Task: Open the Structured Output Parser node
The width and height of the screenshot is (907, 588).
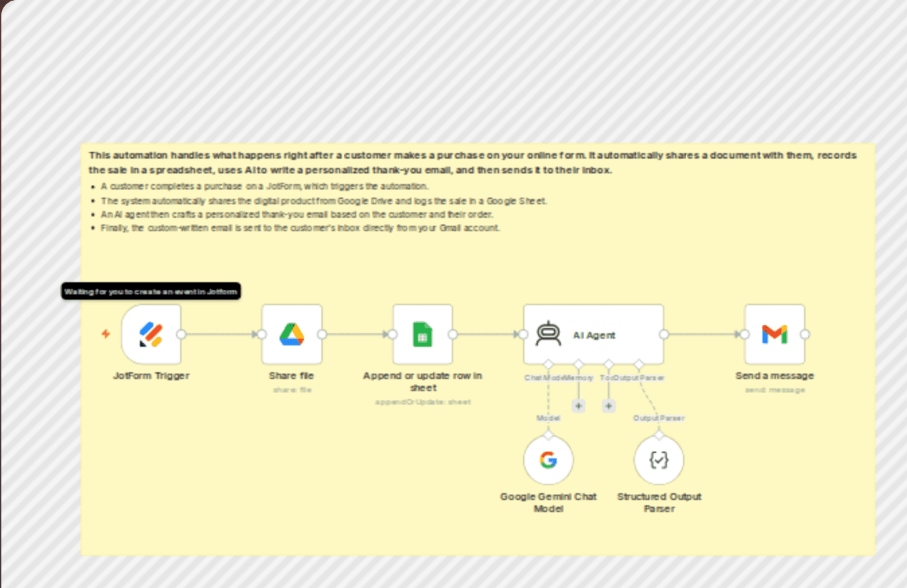Action: point(659,460)
